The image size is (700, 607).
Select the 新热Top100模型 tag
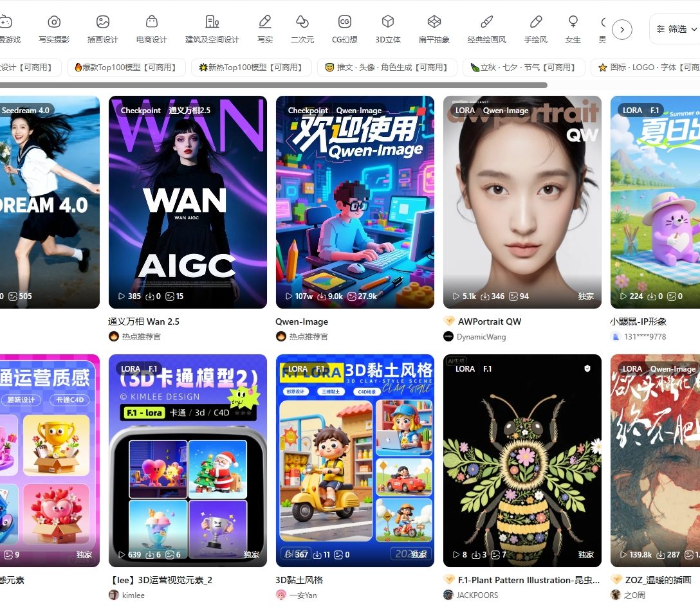251,68
